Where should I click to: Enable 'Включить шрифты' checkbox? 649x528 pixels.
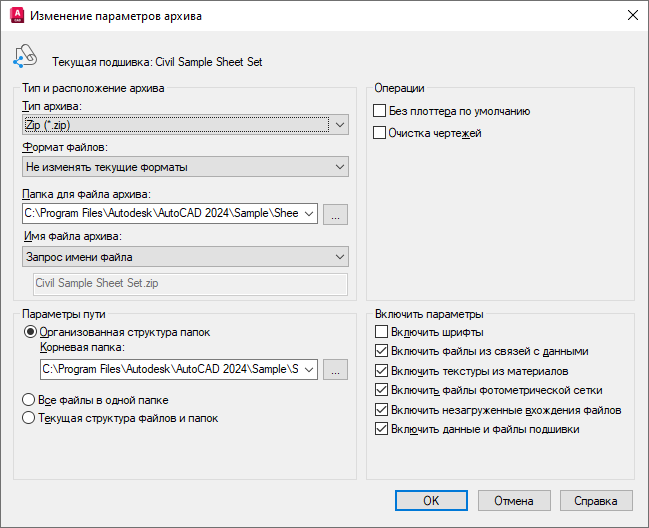[x=380, y=332]
